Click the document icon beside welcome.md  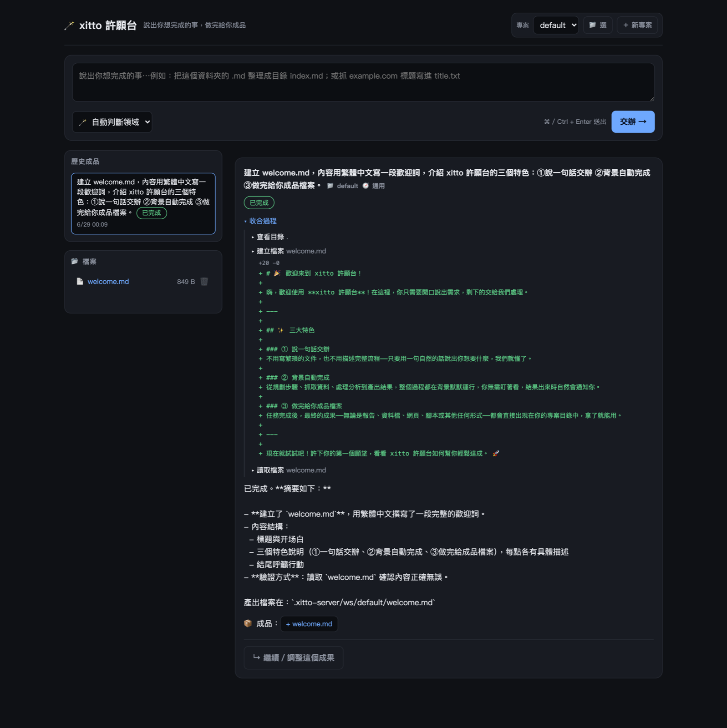pos(80,282)
